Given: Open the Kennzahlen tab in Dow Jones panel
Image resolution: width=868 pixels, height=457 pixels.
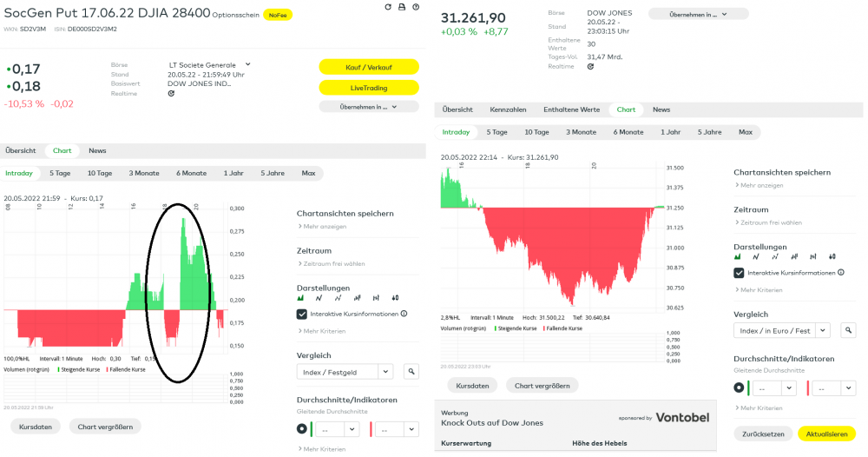Looking at the screenshot, I should click(x=508, y=109).
